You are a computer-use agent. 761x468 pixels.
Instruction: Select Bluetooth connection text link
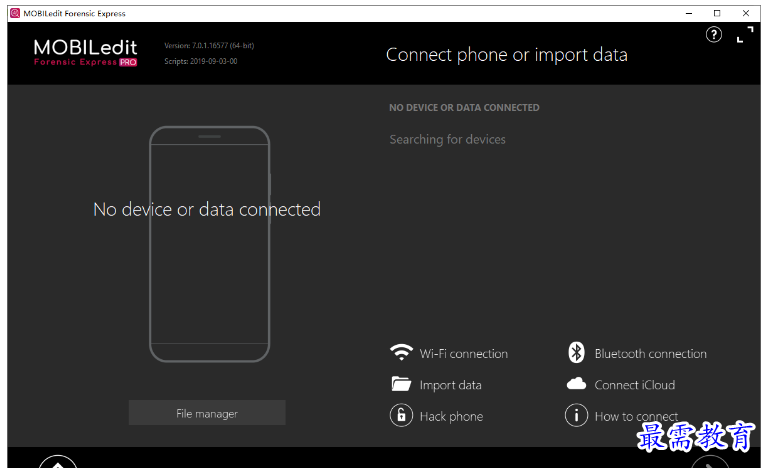[651, 353]
